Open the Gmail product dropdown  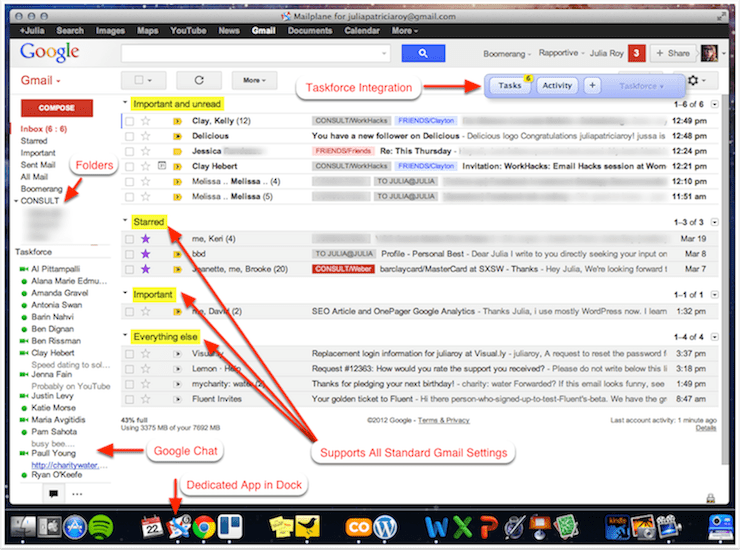click(41, 80)
